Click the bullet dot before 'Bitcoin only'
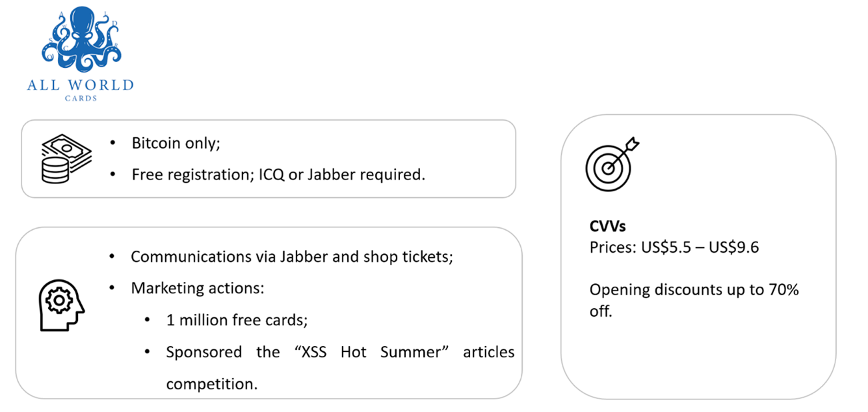The width and height of the screenshot is (868, 412). [x=113, y=143]
